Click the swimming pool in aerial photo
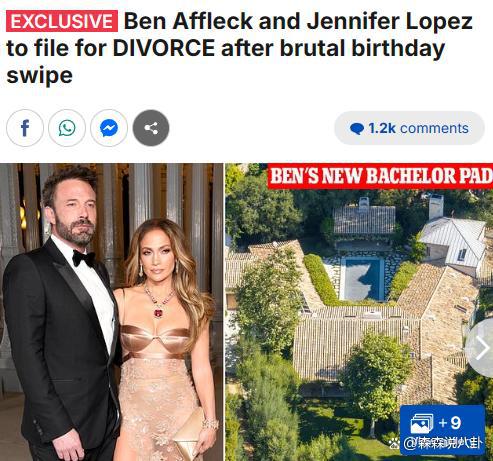The height and width of the screenshot is (461, 493). (362, 279)
